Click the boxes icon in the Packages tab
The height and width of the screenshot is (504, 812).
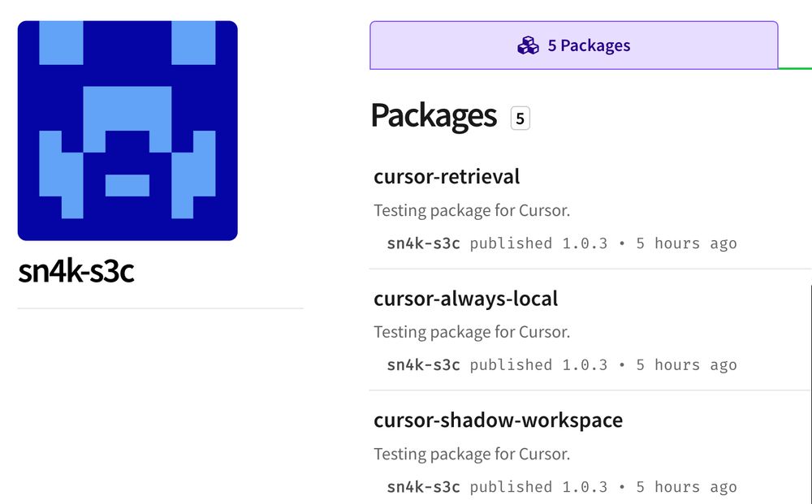tap(528, 45)
